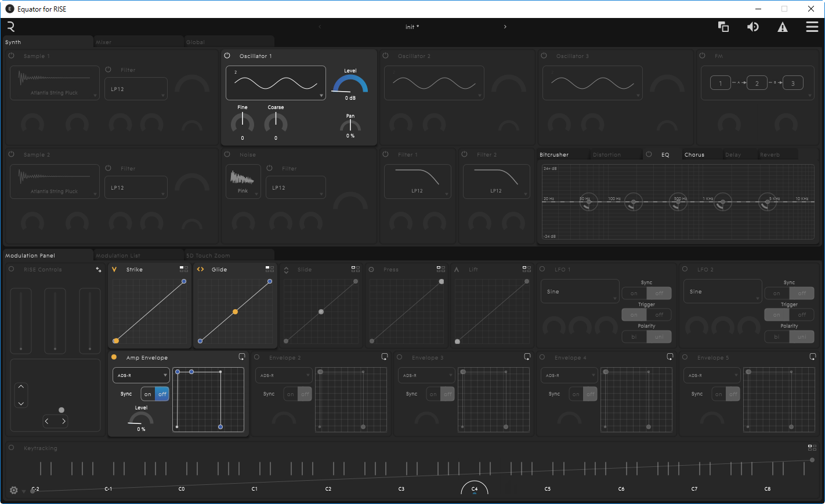Enable Sample 2 power button
Image resolution: width=825 pixels, height=504 pixels.
click(x=12, y=154)
